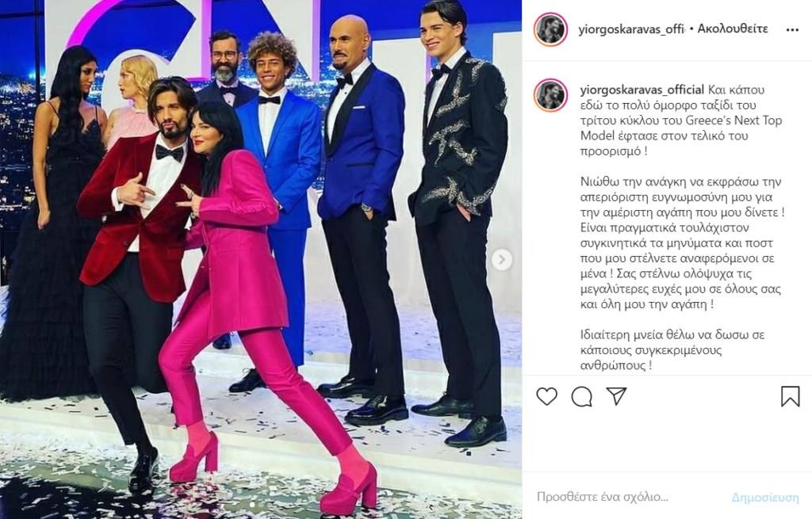The width and height of the screenshot is (812, 519).
Task: Share the post via paper plane icon
Action: pos(617,396)
